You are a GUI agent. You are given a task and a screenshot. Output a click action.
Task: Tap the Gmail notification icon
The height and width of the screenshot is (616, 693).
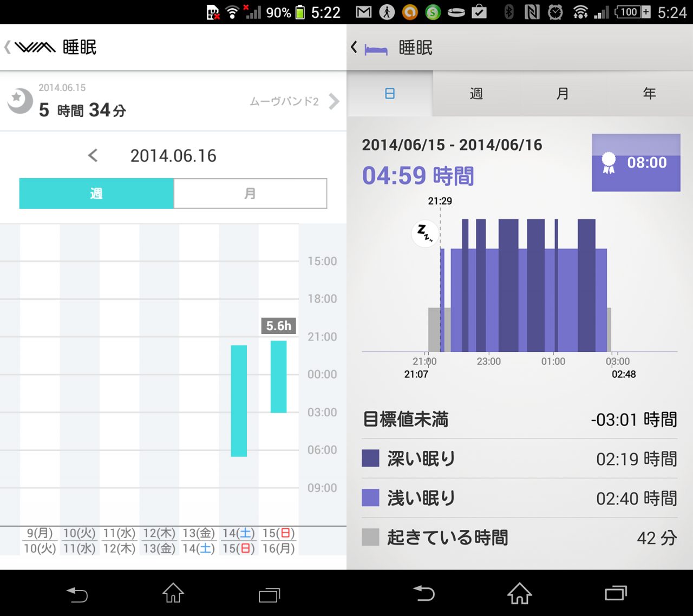pos(364,12)
